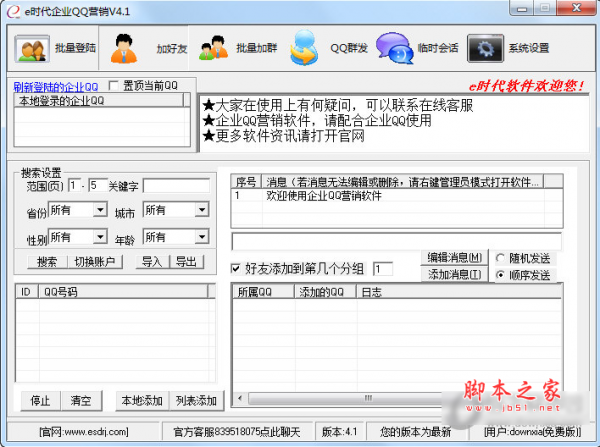Screen dimensions: 600x447
Task: Click the 刷新登陆的企业QQ link
Action: pyautogui.click(x=56, y=87)
